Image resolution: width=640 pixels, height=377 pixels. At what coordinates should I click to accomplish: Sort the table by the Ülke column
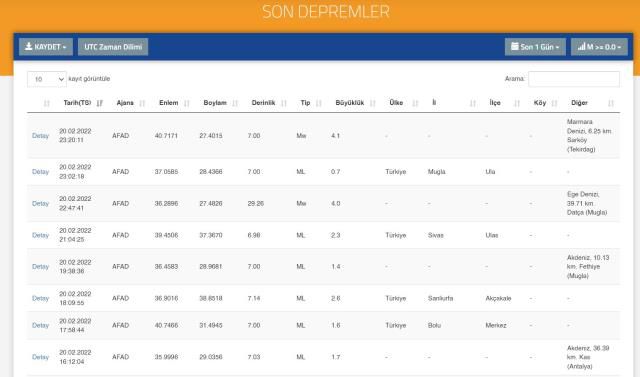point(403,103)
